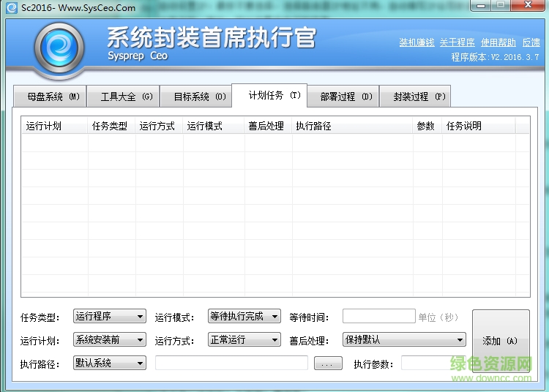Image resolution: width=549 pixels, height=392 pixels.
Task: Click the 等待时间 input field
Action: [378, 317]
